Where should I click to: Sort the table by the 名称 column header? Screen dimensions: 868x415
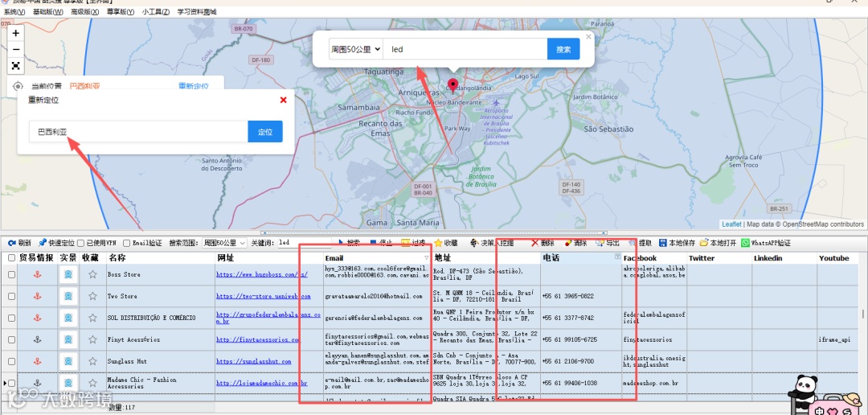(x=161, y=258)
